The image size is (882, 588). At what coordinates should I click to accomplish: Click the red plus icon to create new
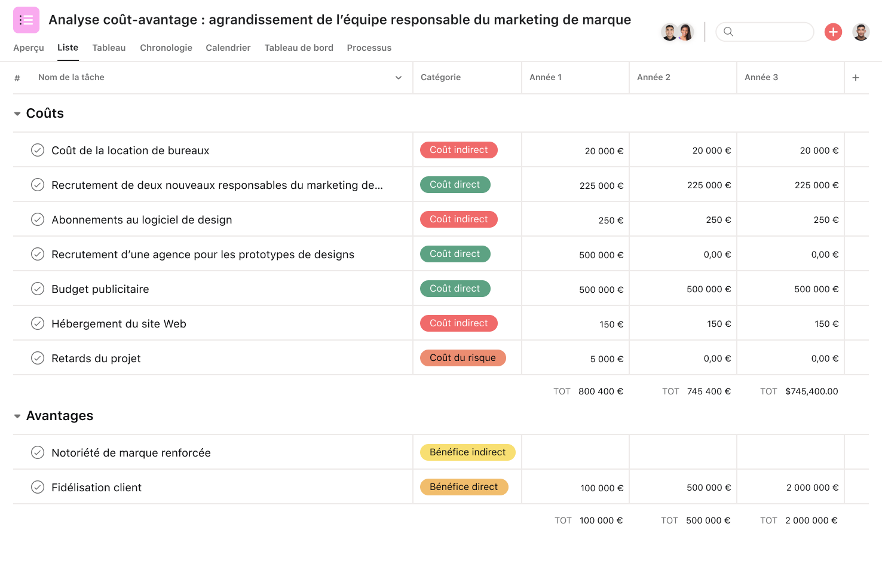point(833,32)
